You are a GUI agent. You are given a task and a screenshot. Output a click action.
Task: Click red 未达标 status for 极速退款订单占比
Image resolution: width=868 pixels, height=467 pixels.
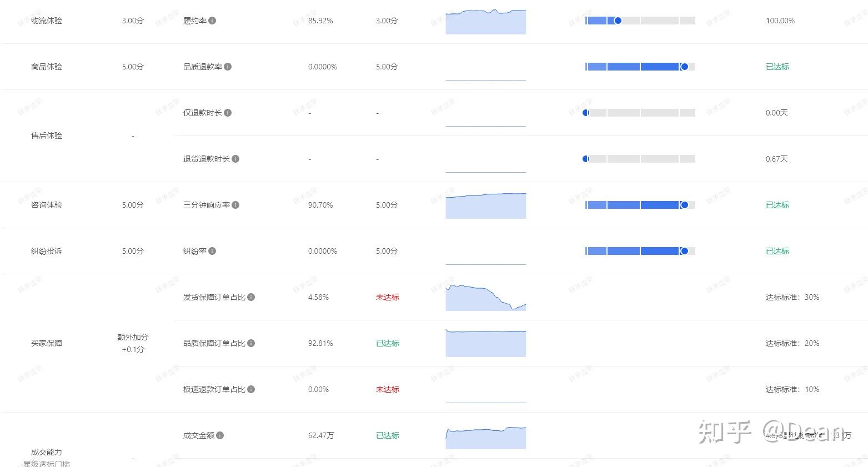pos(387,389)
